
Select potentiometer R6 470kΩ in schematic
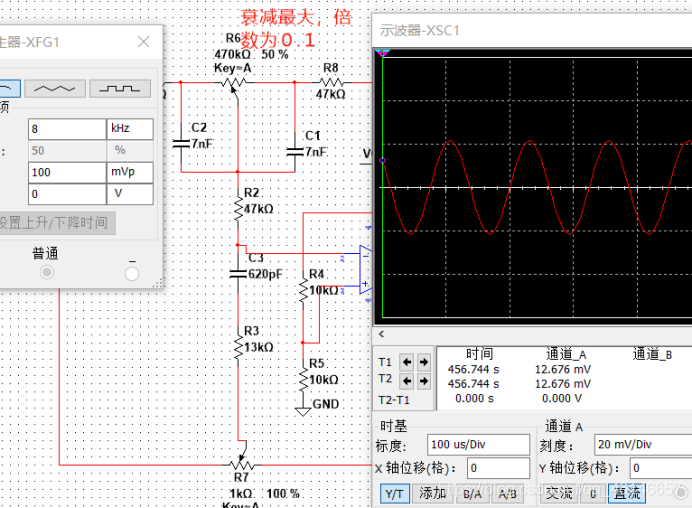tap(234, 83)
